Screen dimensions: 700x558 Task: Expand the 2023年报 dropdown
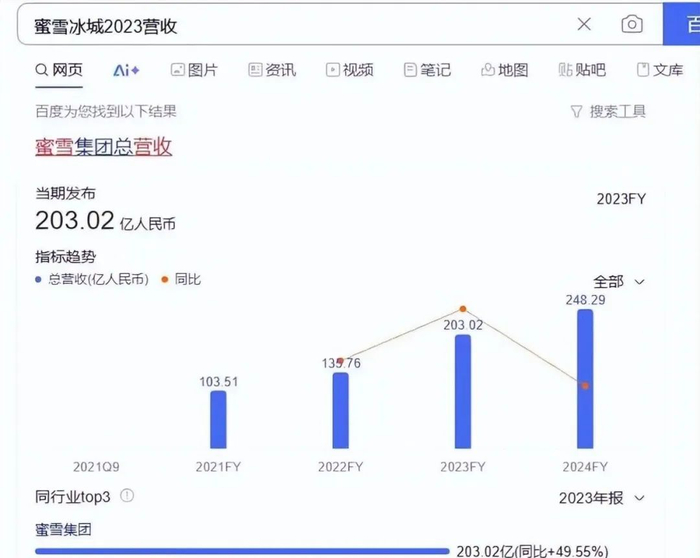point(602,498)
